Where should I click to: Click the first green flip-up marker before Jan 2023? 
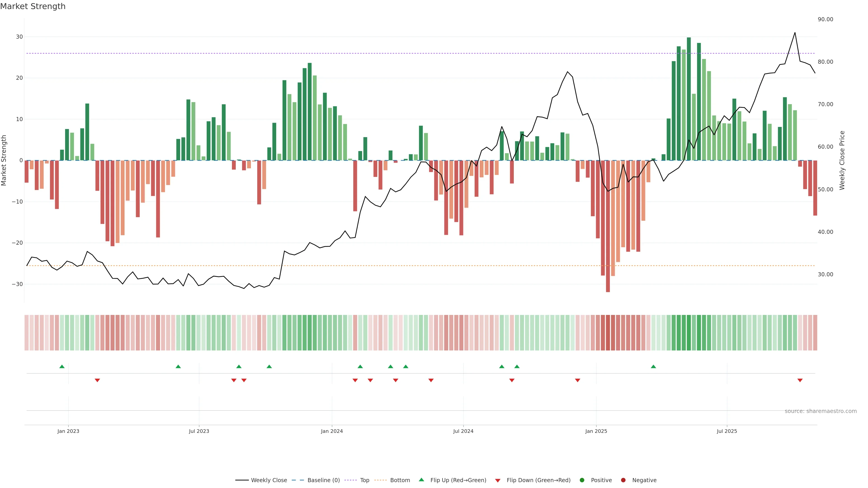[x=62, y=366]
